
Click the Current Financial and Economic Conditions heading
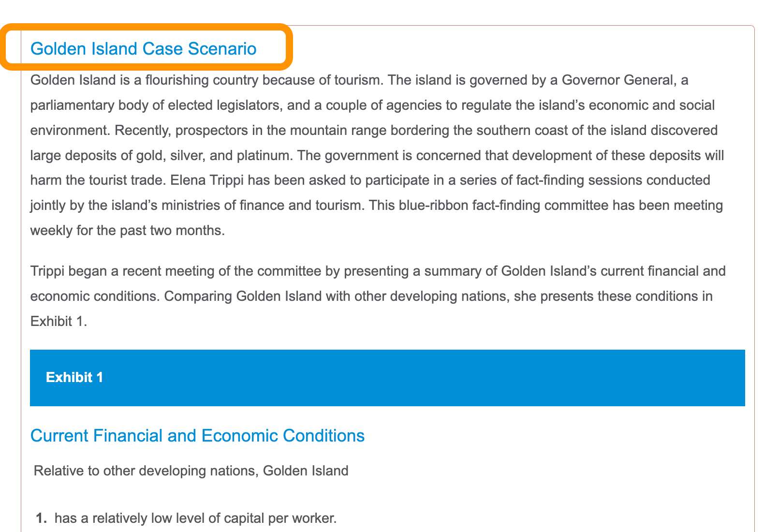coord(197,436)
